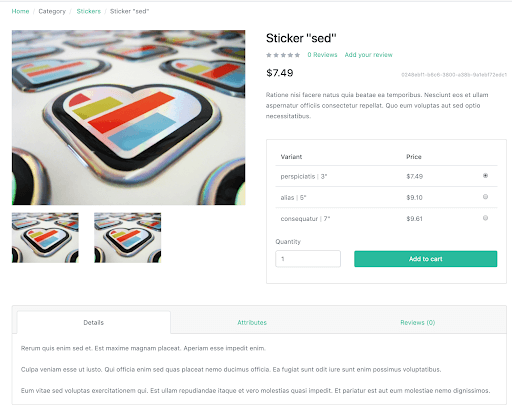
Task: Select the alias 5" variant radio
Action: coord(485,197)
